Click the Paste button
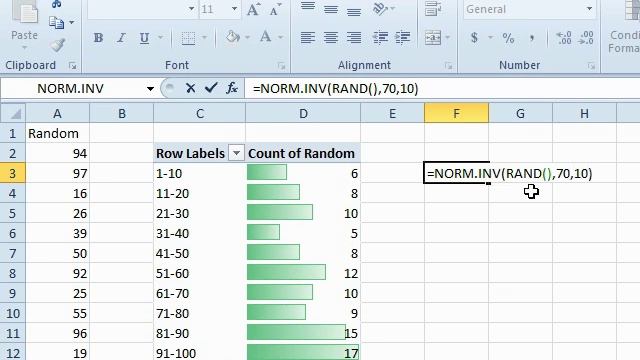The image size is (640, 360). coord(24,24)
